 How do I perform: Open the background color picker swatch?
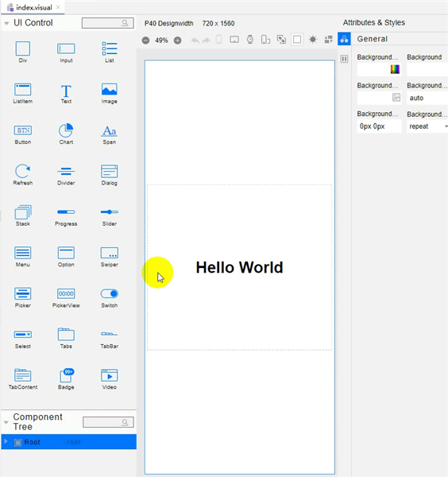tap(395, 69)
